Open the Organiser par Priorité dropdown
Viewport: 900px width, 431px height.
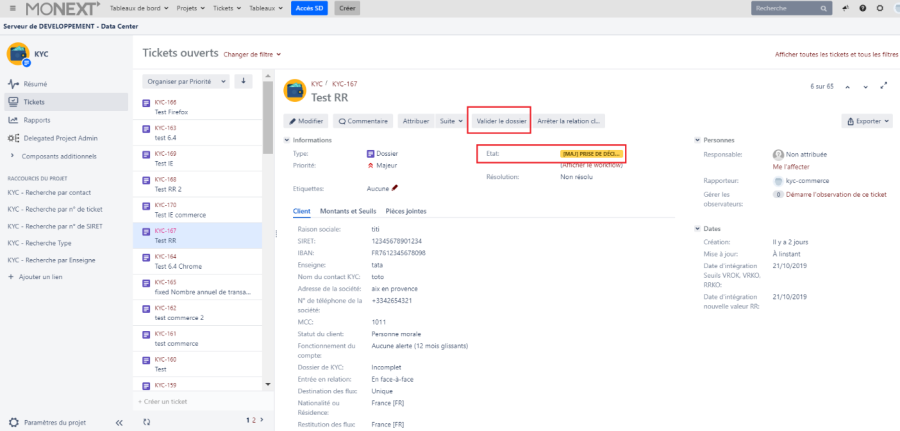coord(186,81)
